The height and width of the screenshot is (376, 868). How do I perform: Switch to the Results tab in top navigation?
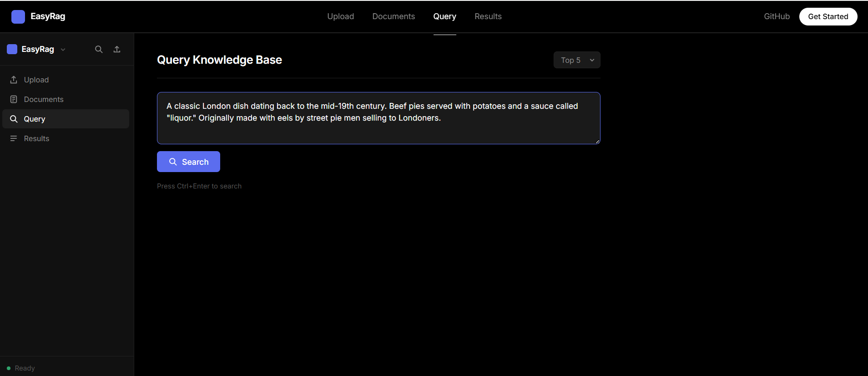tap(488, 16)
